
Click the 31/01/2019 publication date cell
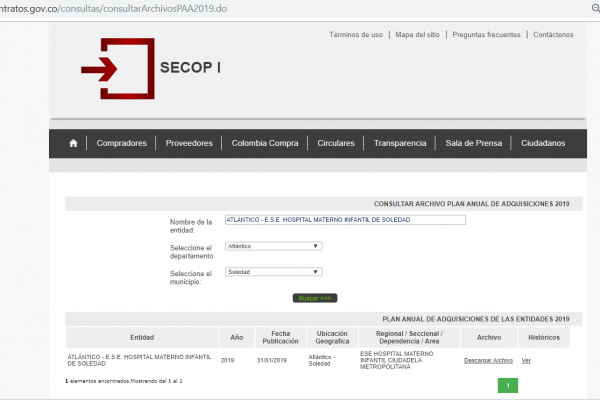point(272,361)
